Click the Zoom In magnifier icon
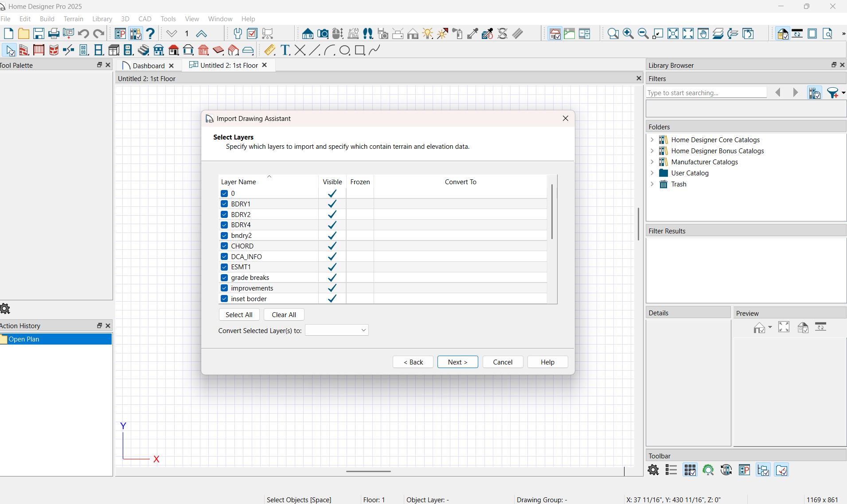Screen dimensions: 847x504 (628, 34)
